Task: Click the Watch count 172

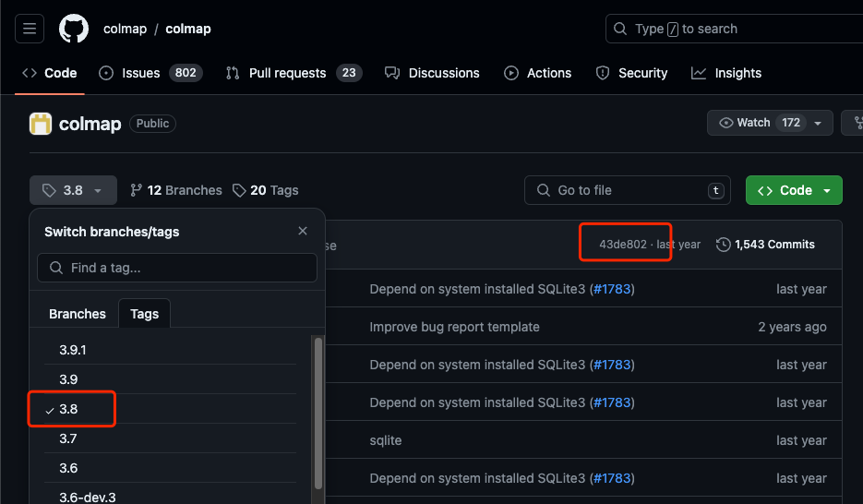Action: pyautogui.click(x=791, y=123)
